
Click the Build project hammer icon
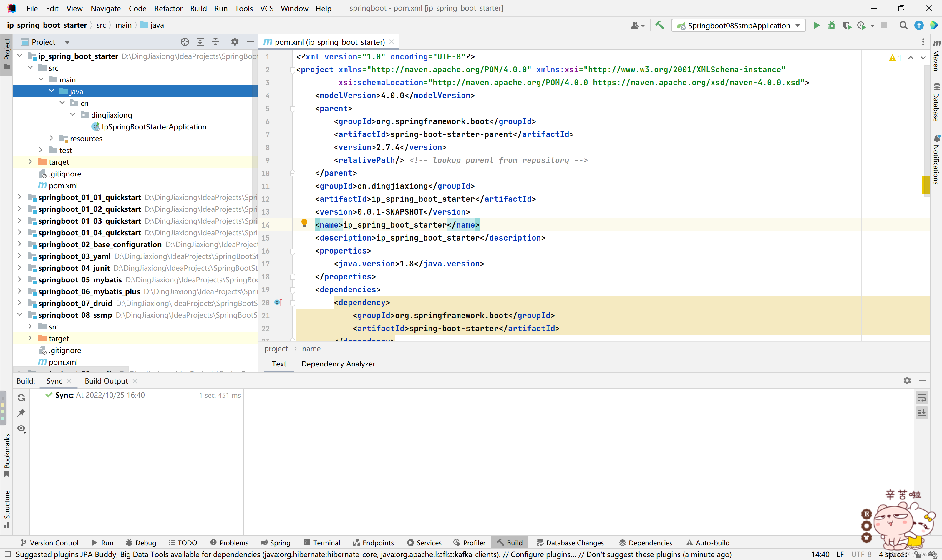pos(660,25)
